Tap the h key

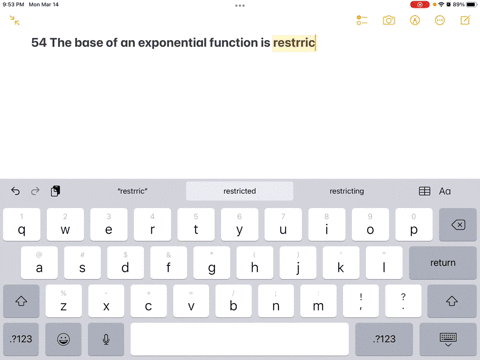[x=255, y=263]
